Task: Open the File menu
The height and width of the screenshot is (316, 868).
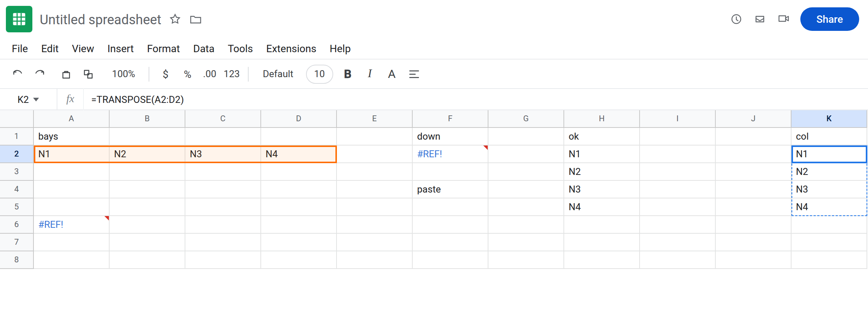Action: tap(20, 49)
